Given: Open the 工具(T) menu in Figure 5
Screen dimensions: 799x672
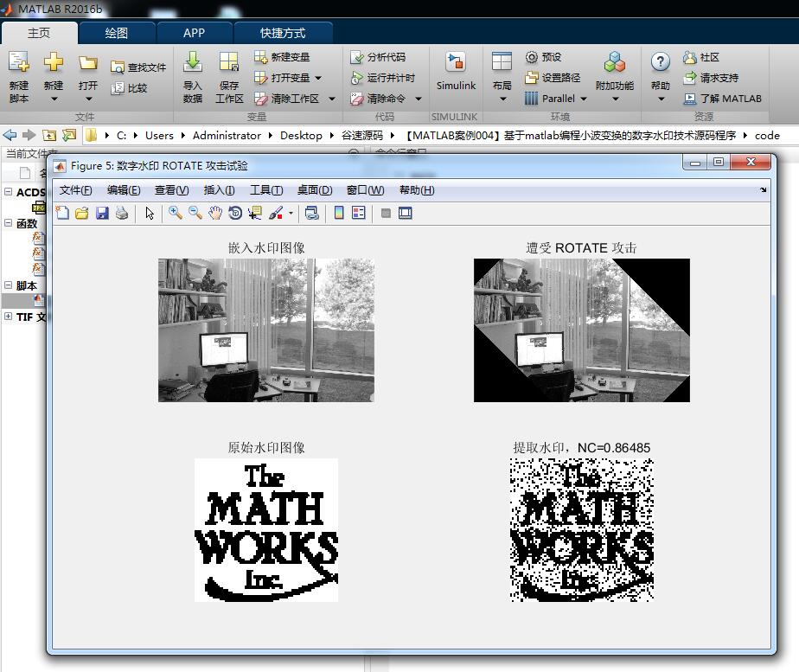Looking at the screenshot, I should click(266, 190).
